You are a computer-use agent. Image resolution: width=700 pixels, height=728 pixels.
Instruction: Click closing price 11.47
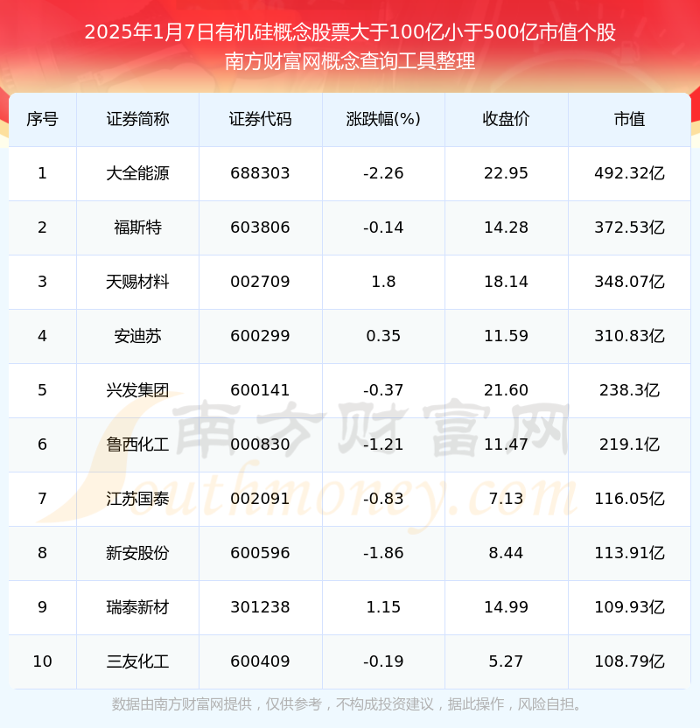[x=506, y=444]
